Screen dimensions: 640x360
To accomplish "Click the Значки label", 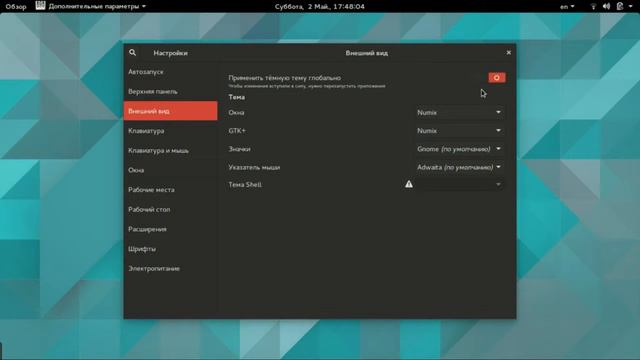I will pyautogui.click(x=240, y=149).
